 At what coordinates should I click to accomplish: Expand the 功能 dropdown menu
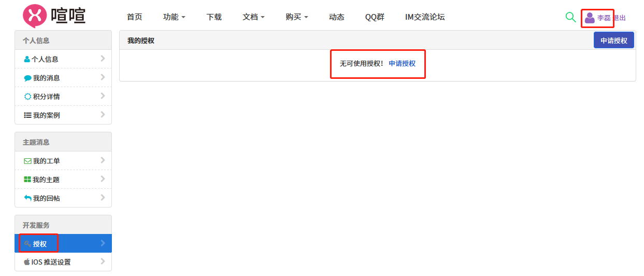pyautogui.click(x=174, y=17)
